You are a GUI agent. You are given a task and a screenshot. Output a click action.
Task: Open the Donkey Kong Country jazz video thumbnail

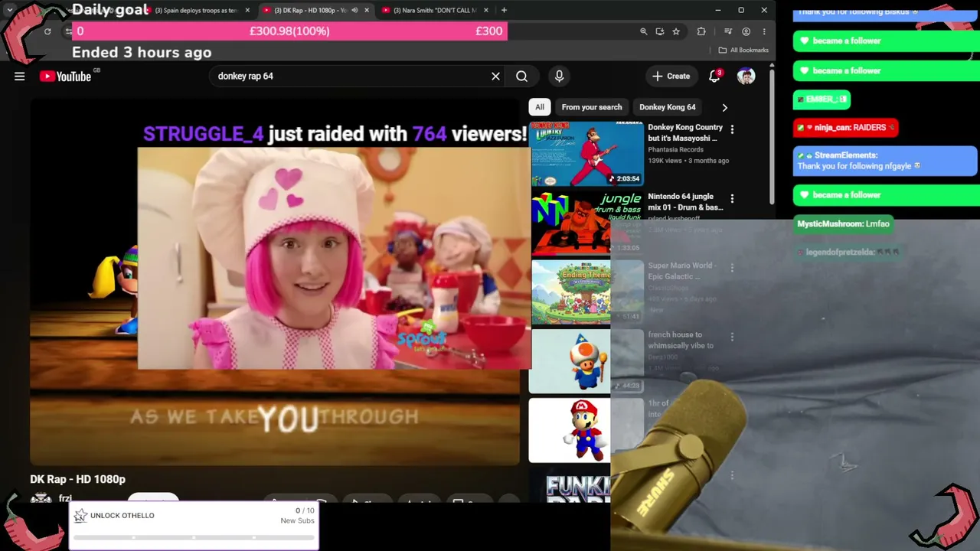587,154
